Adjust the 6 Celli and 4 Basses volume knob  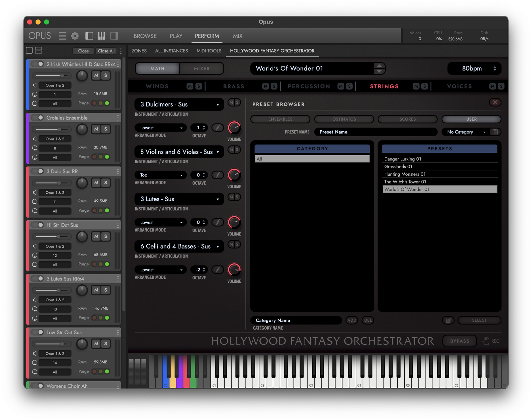[234, 269]
